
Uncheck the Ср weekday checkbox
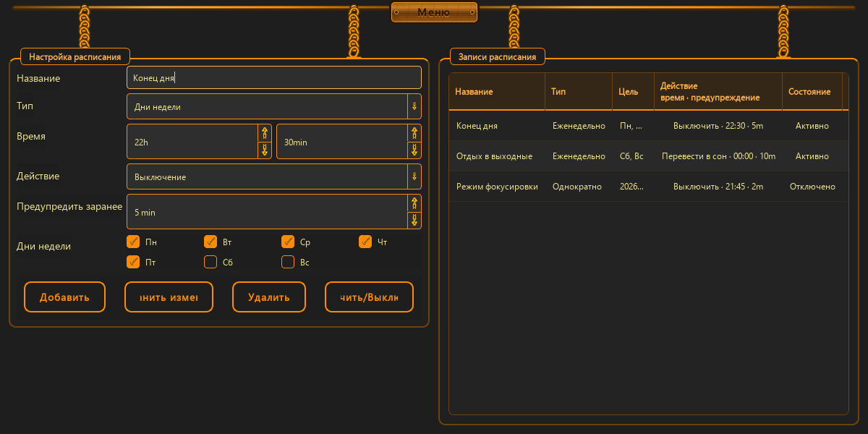click(288, 242)
